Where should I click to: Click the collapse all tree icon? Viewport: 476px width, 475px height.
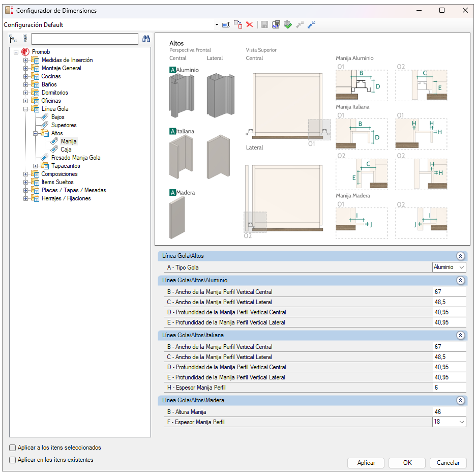point(24,39)
